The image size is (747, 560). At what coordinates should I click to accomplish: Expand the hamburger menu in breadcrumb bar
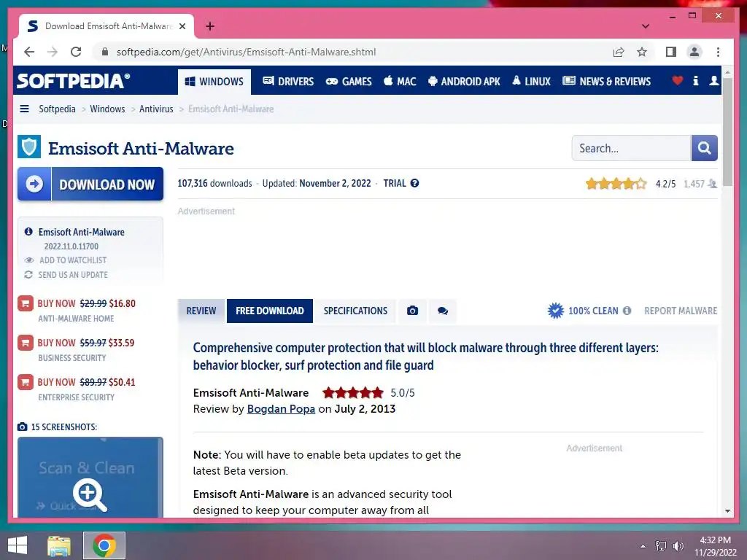(x=24, y=109)
